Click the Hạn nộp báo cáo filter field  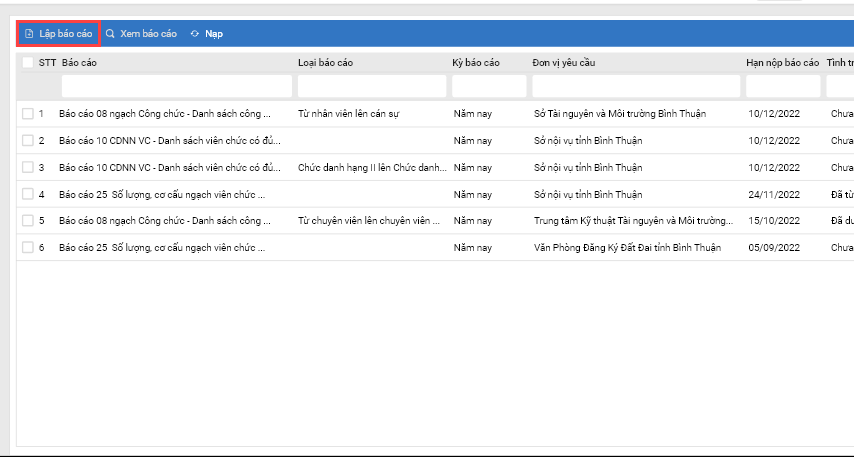pos(783,87)
